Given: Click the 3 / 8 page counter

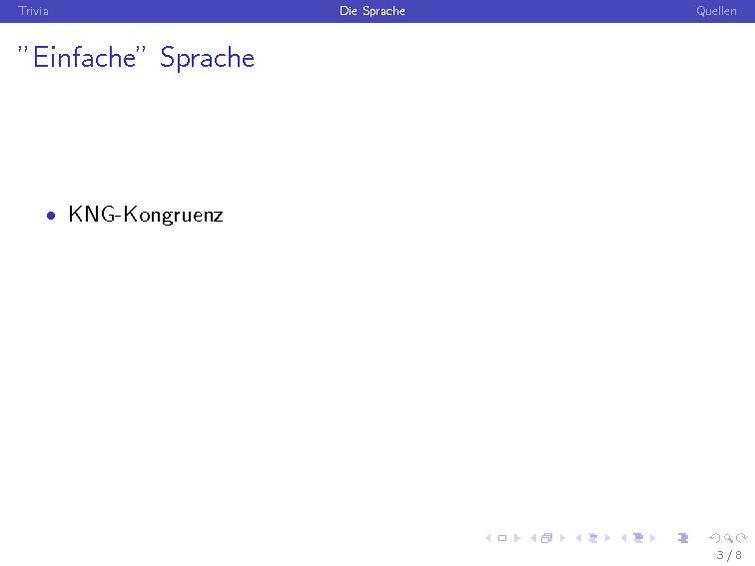Looking at the screenshot, I should tap(729, 554).
